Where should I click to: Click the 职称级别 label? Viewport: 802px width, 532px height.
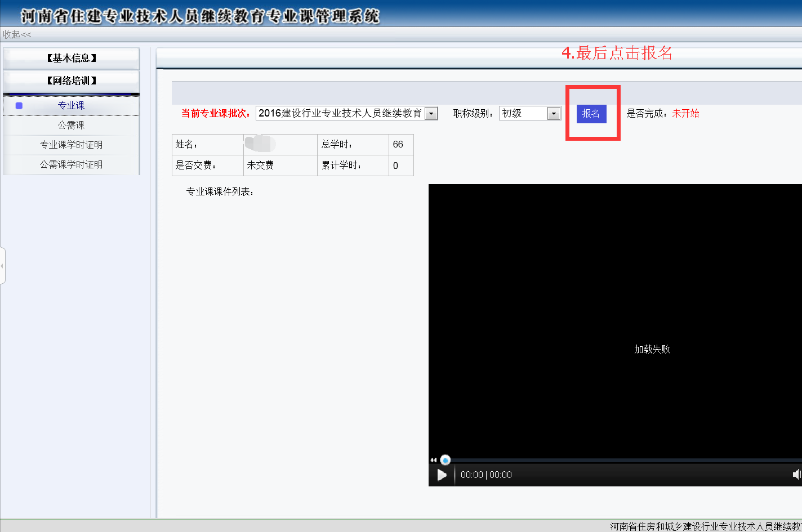pos(474,113)
